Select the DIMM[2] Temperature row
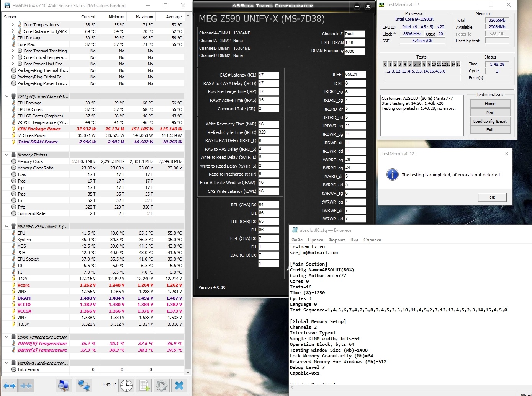Screen dimensions: 532x396 pos(93,350)
